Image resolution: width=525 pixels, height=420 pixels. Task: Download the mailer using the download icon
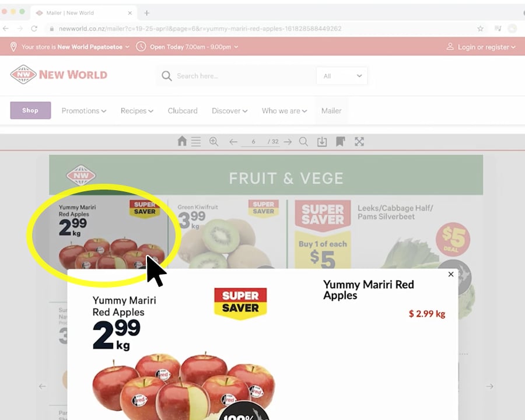click(x=322, y=142)
